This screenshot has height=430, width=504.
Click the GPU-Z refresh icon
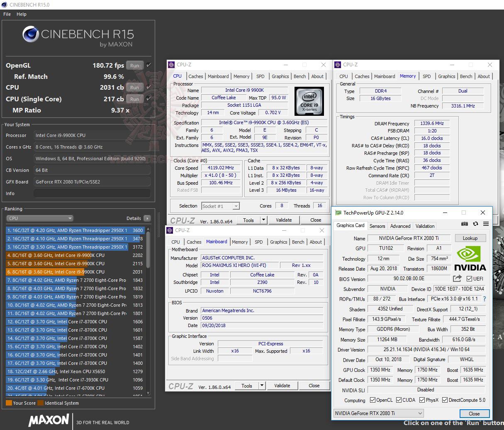tap(475, 224)
